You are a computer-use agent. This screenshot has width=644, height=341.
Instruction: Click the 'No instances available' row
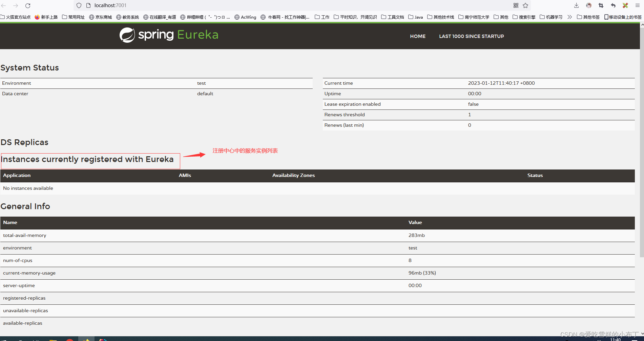pyautogui.click(x=317, y=188)
